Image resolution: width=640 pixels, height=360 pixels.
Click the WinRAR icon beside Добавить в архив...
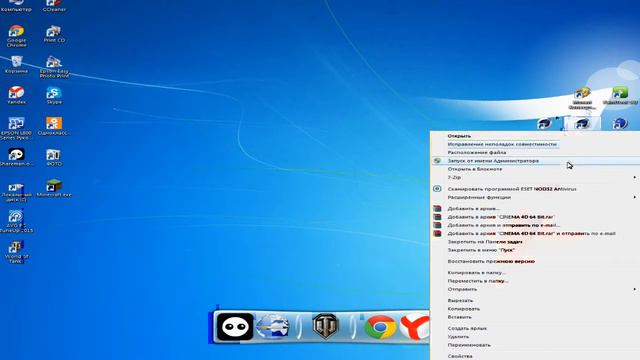coord(437,209)
